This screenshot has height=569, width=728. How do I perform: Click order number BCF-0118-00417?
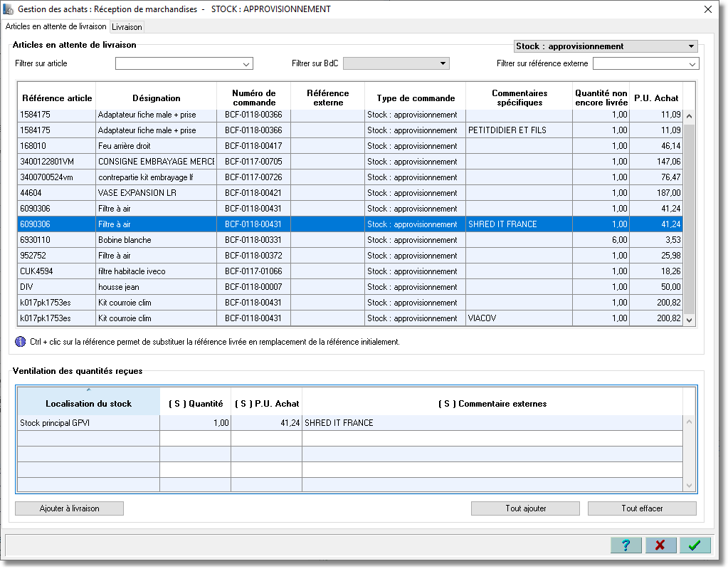tap(253, 146)
